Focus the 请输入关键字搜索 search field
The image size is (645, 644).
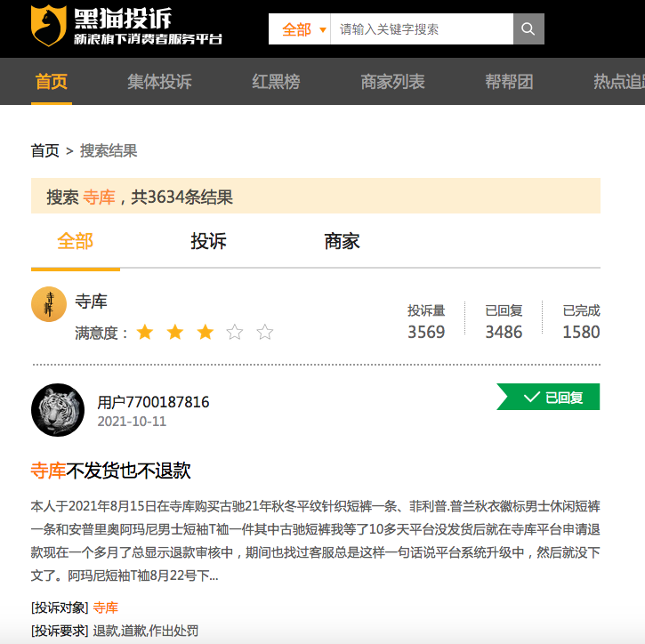point(422,28)
